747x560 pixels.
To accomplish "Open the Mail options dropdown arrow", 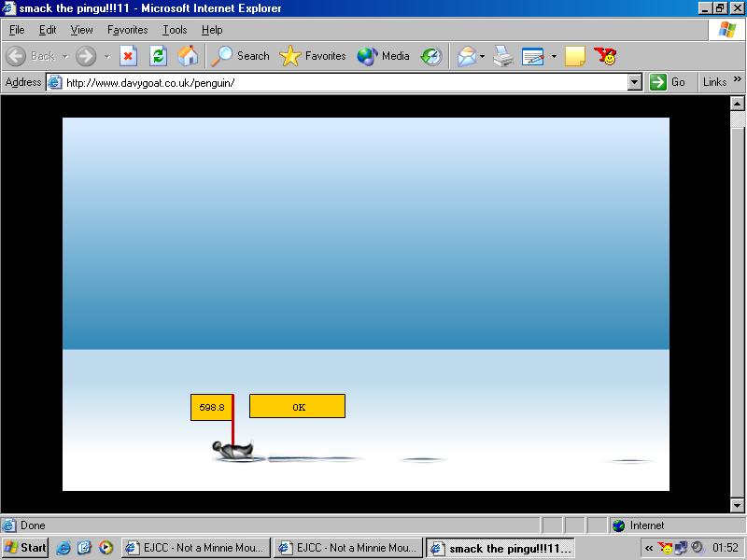I will (482, 56).
